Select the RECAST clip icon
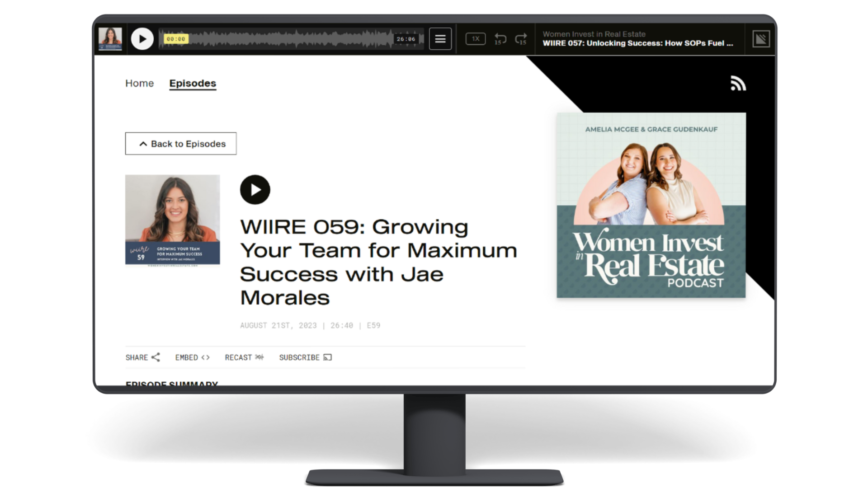Viewport: 868px width, 488px height. (259, 357)
